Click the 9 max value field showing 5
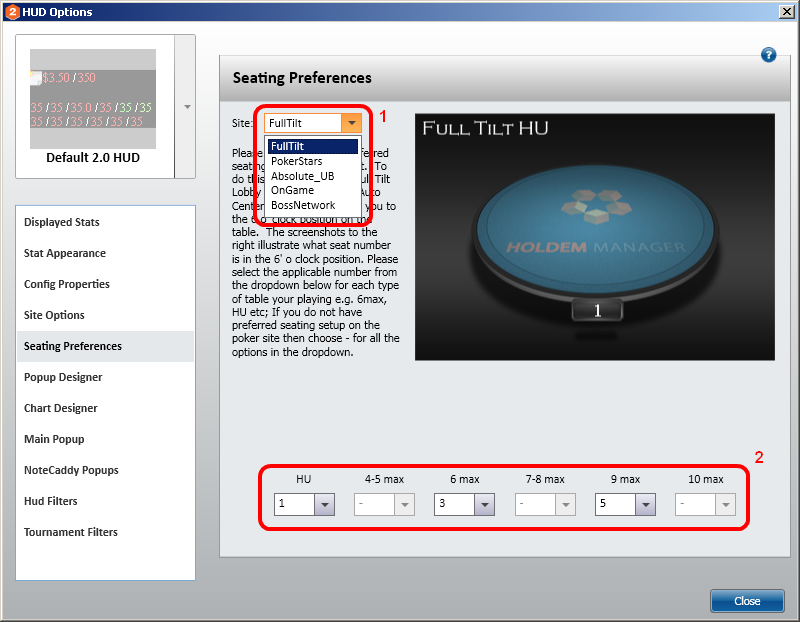Viewport: 800px width, 622px height. 615,505
